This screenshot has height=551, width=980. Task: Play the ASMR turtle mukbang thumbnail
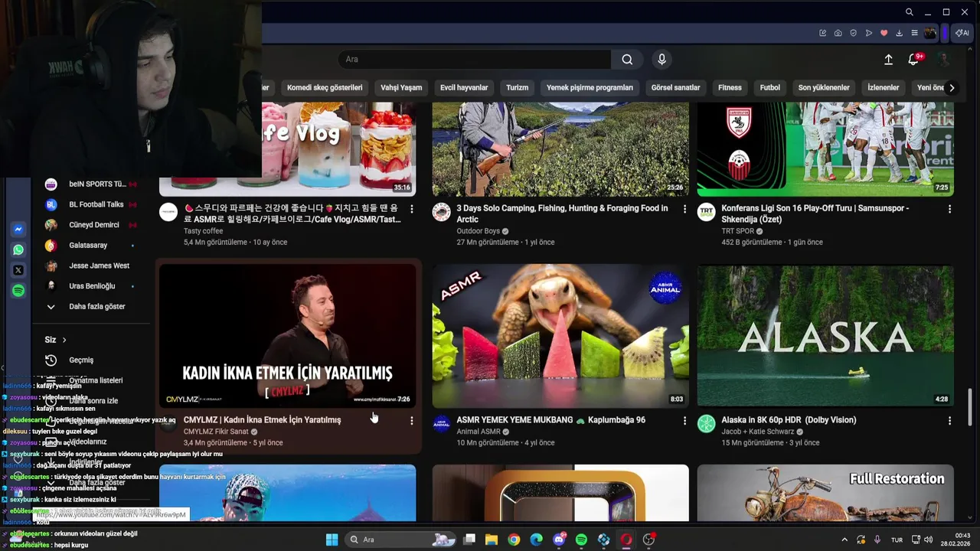(x=560, y=335)
